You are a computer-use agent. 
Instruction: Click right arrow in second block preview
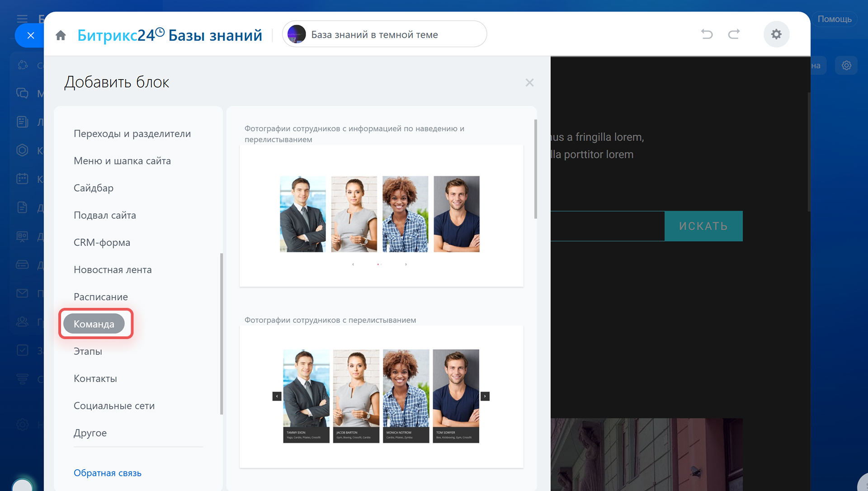(485, 396)
